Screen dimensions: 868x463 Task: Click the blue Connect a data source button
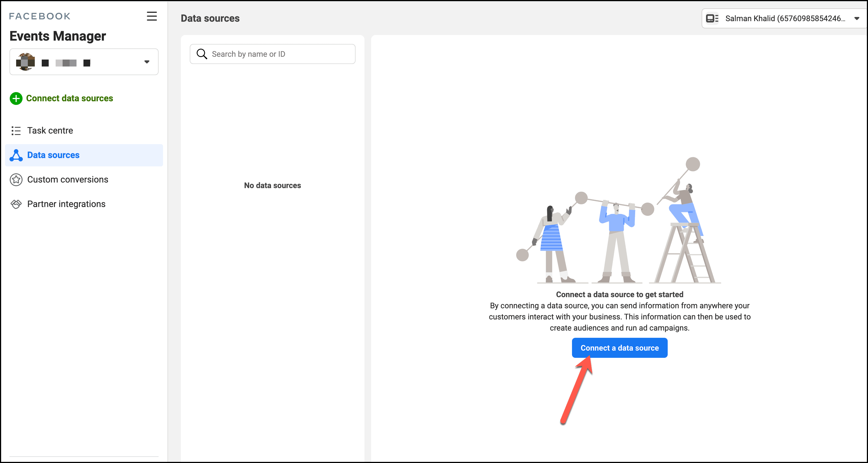[x=619, y=348]
